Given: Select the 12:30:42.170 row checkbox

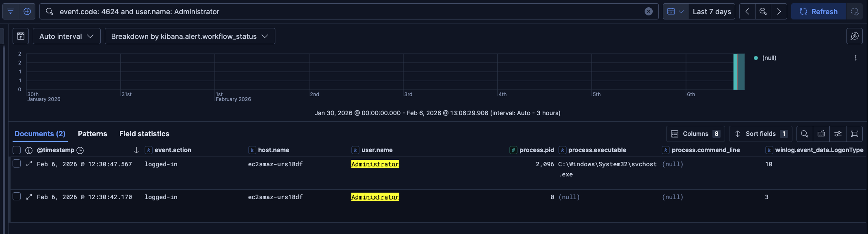Looking at the screenshot, I should point(17,196).
